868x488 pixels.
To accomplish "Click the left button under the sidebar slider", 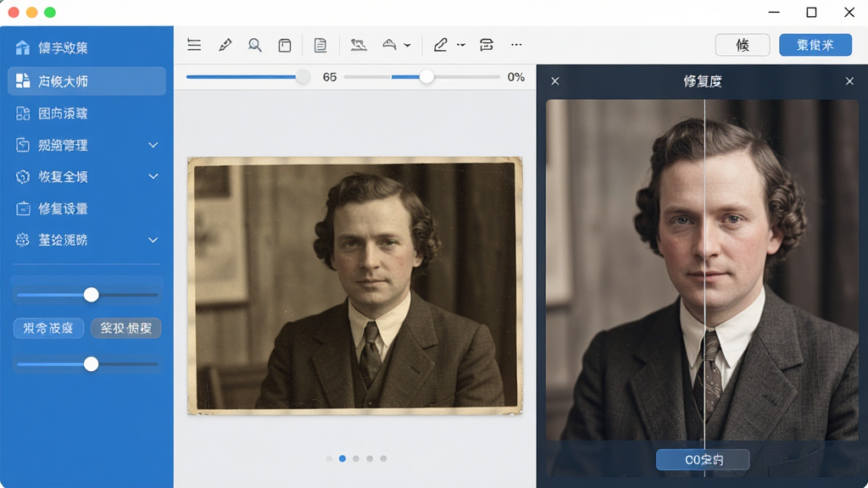I will point(48,328).
